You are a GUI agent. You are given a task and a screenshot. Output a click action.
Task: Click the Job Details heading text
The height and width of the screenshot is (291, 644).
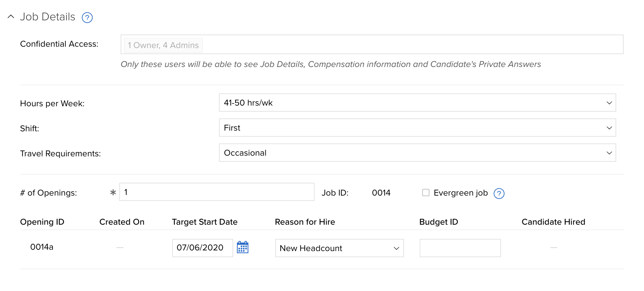click(47, 17)
